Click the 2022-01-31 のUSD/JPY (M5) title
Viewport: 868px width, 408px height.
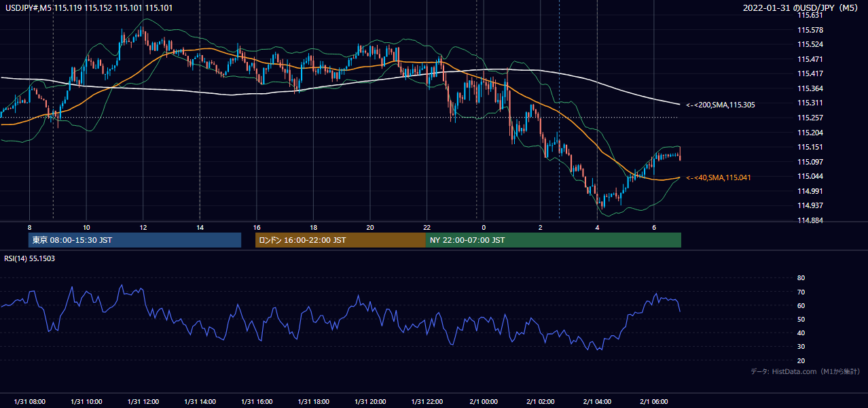tap(801, 8)
